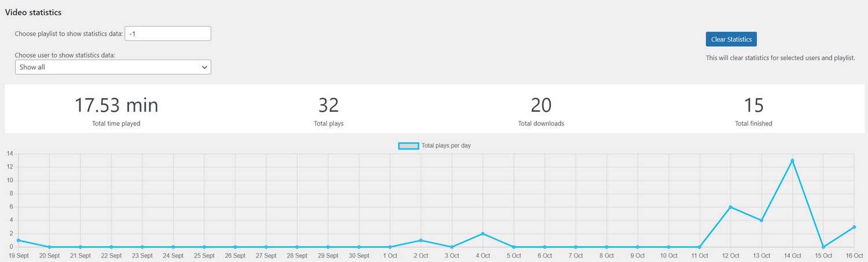This screenshot has height=262, width=868.
Task: Click the '7 Oct' axis label
Action: (x=576, y=256)
